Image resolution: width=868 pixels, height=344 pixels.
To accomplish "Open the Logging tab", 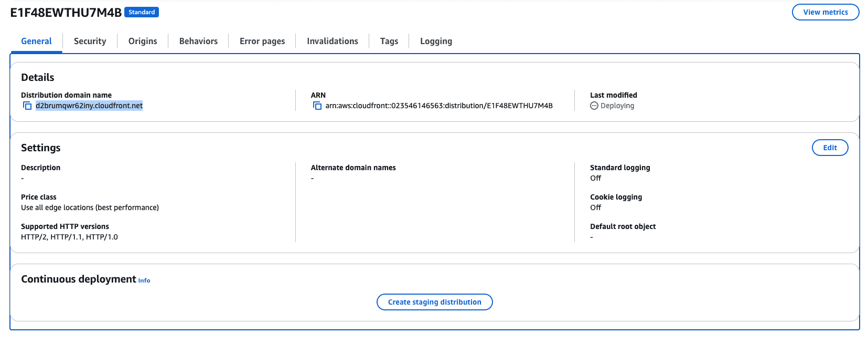I will click(x=436, y=41).
